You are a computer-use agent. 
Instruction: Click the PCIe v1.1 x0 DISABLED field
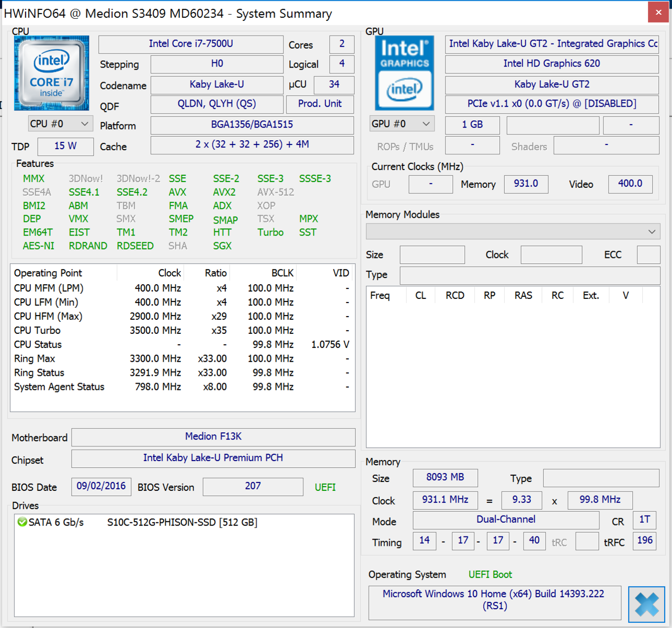coord(552,104)
